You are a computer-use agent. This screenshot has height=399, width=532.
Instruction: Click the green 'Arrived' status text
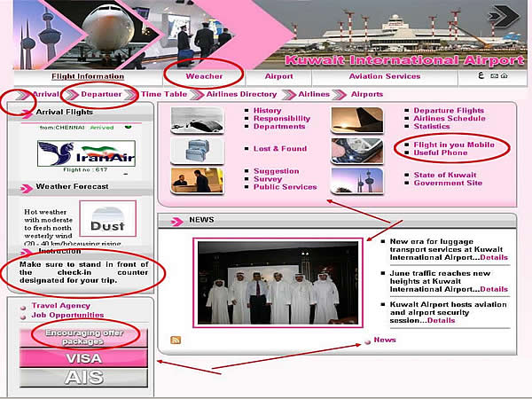[102, 128]
